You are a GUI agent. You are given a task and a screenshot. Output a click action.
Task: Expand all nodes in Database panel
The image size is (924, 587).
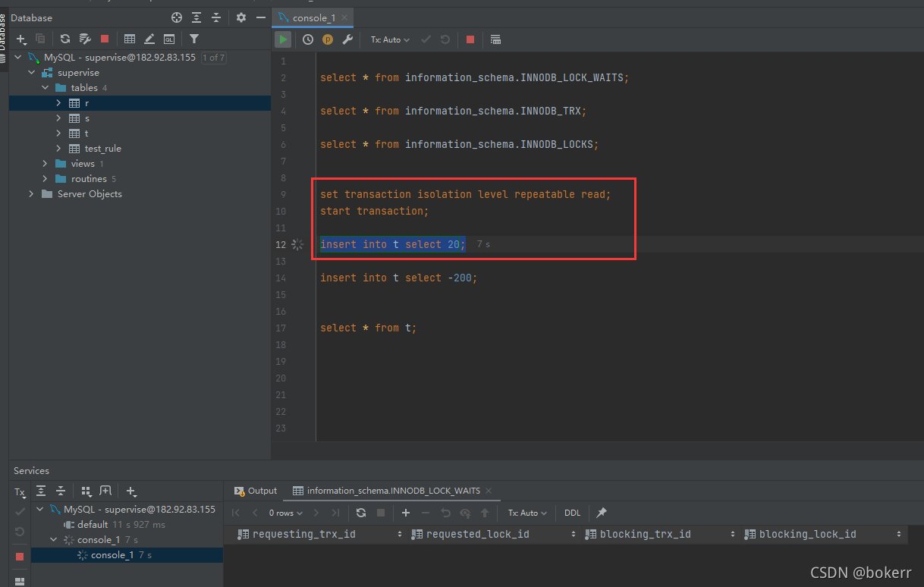point(196,17)
